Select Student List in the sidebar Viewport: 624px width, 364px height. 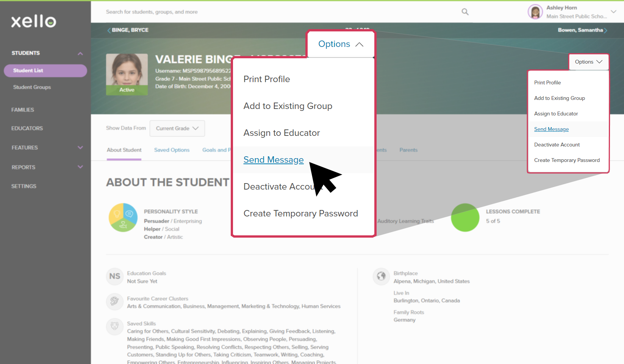(45, 71)
